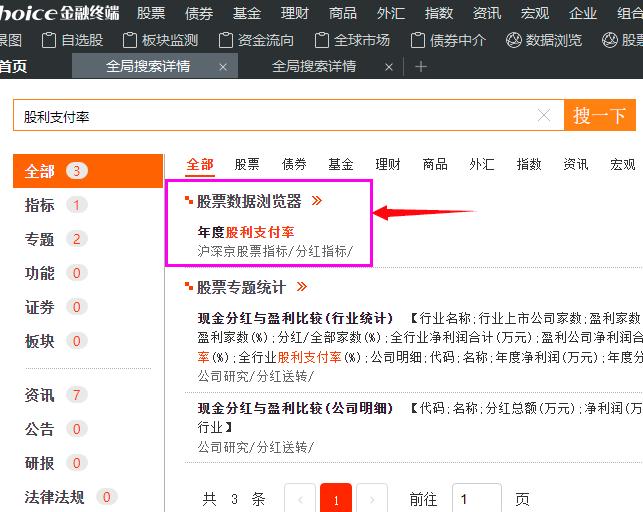Select 板块 category in left sidebar
The width and height of the screenshot is (643, 512).
pos(56,341)
